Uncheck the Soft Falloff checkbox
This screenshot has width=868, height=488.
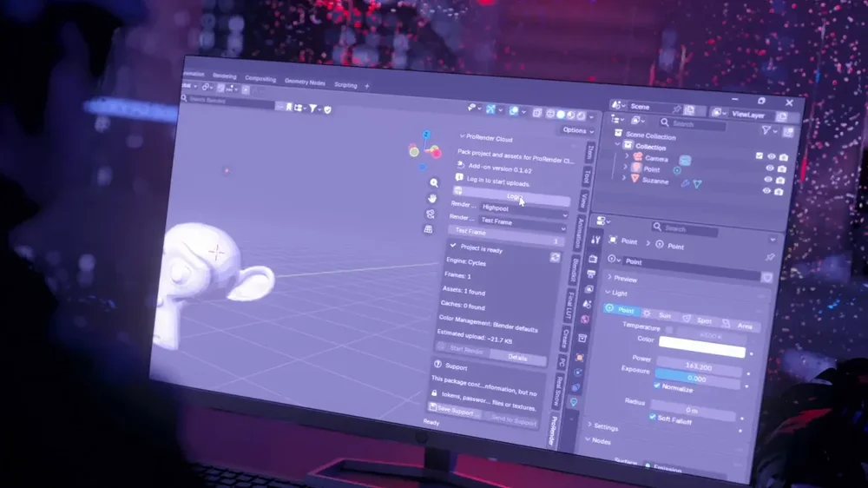coord(653,417)
